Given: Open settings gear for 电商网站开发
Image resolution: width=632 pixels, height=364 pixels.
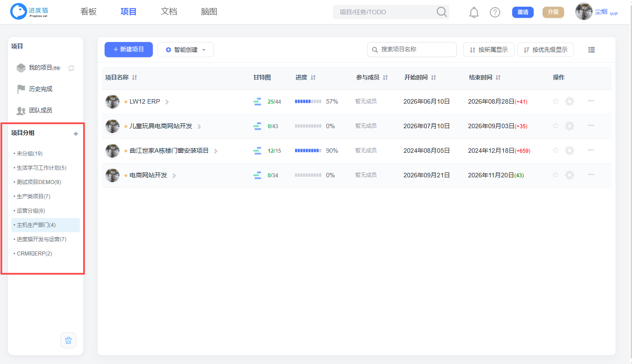Looking at the screenshot, I should point(569,175).
